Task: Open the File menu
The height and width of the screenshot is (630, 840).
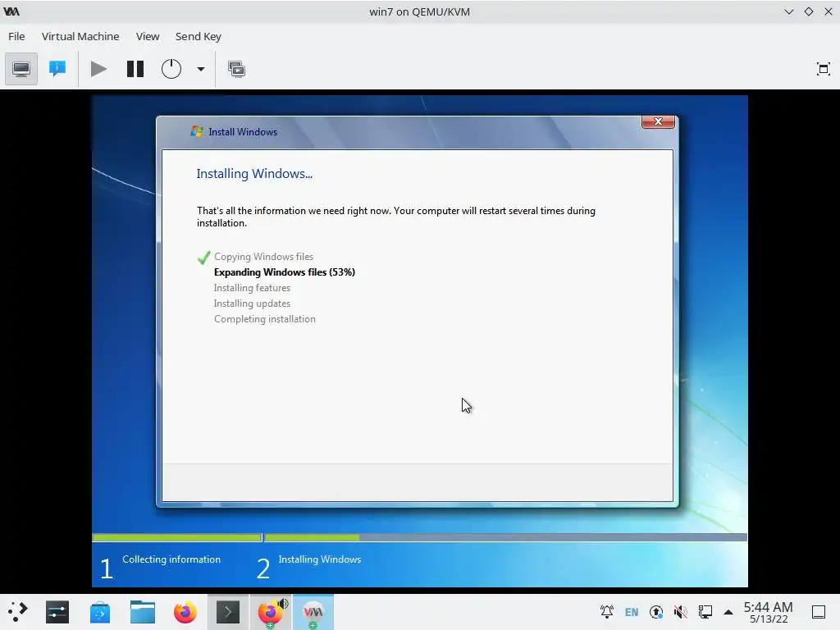Action: pos(16,36)
